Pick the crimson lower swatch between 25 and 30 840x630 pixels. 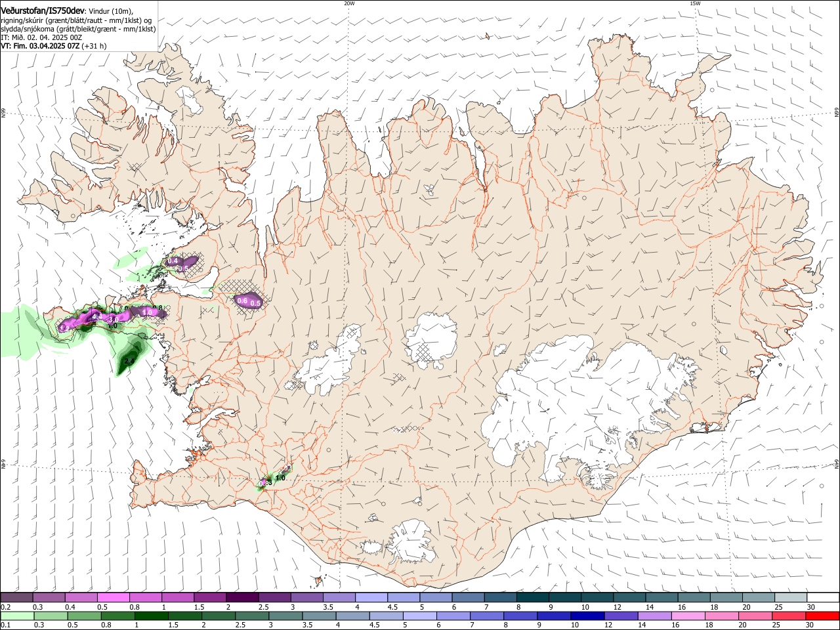[x=789, y=616]
